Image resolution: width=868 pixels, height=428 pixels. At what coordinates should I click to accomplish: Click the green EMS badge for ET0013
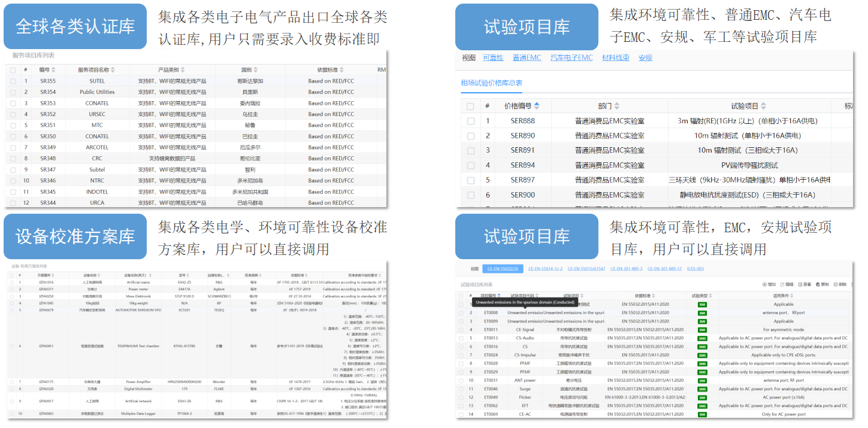click(x=701, y=338)
